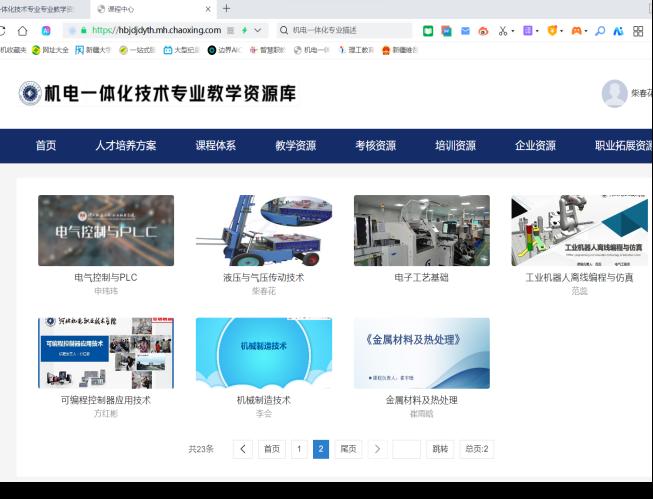Click the blue mail envelope icon
The width and height of the screenshot is (653, 499).
click(x=465, y=31)
